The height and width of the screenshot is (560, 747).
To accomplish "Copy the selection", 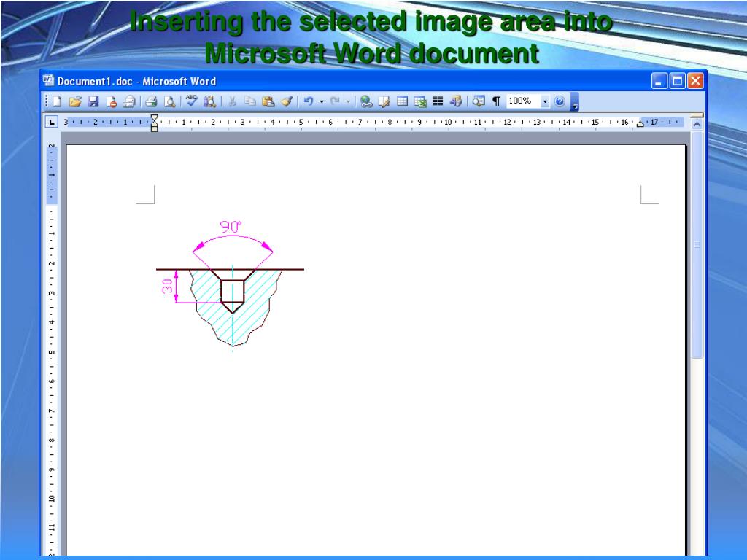I will pos(250,101).
